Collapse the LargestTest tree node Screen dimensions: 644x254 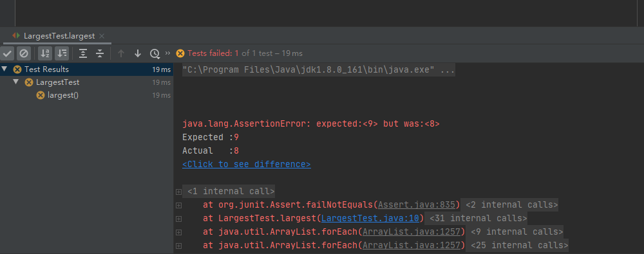[16, 82]
